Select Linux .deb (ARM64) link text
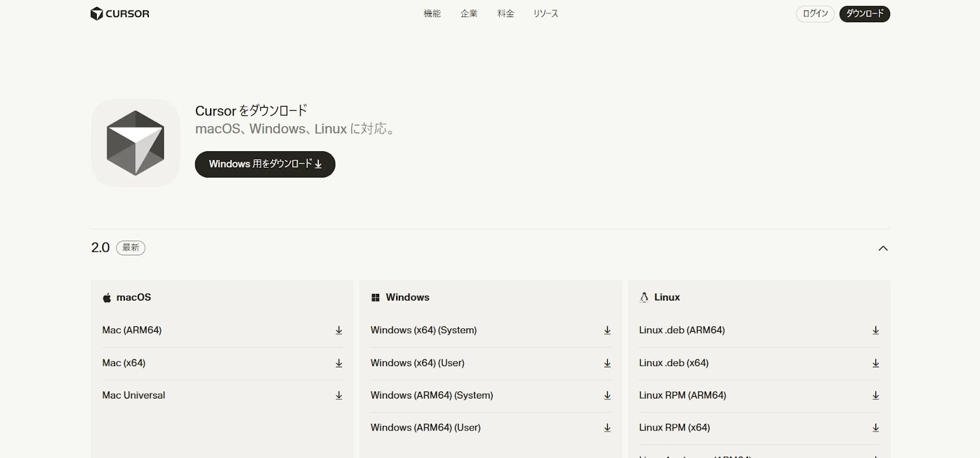This screenshot has width=980, height=458. [682, 330]
